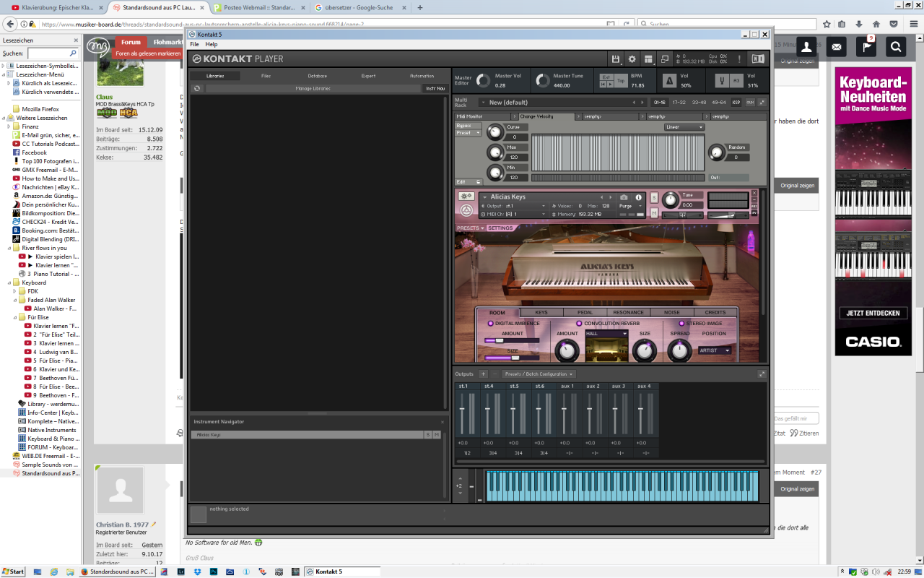Open the ARTIST position dropdown
Image resolution: width=924 pixels, height=578 pixels.
(715, 350)
